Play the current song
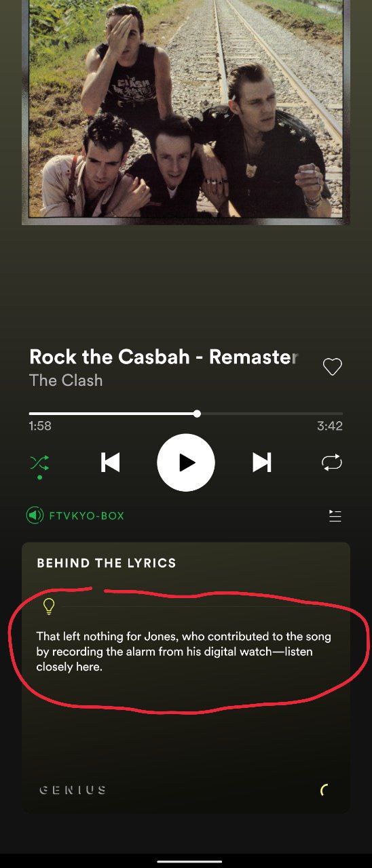The width and height of the screenshot is (372, 868). (186, 462)
